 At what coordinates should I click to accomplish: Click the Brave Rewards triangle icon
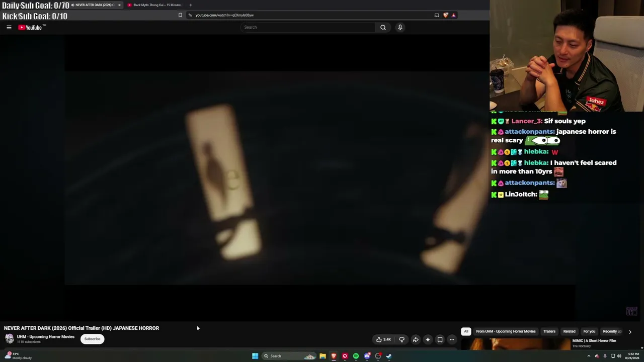pos(453,15)
